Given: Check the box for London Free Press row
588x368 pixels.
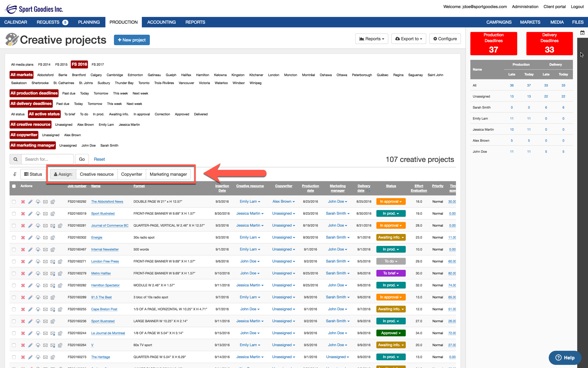Looking at the screenshot, I should point(14,262).
